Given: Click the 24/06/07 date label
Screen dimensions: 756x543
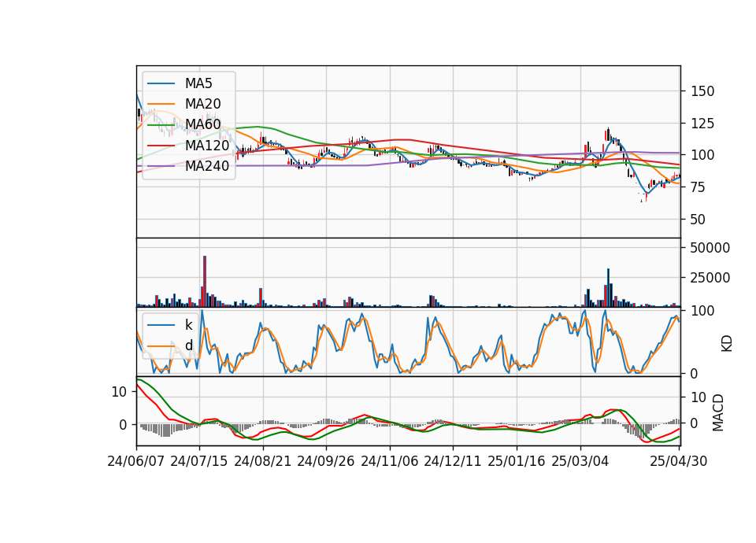Looking at the screenshot, I should [x=136, y=461].
